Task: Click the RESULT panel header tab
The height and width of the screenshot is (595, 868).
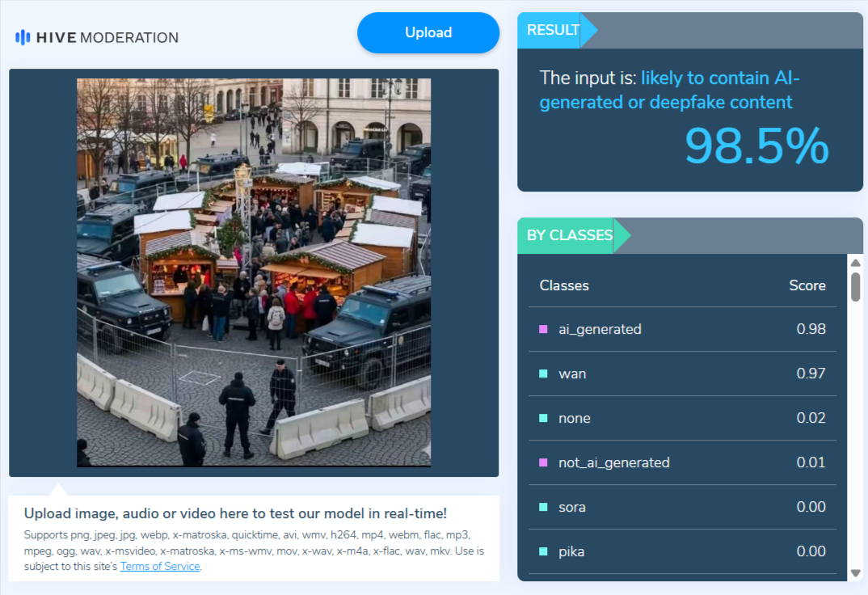Action: click(558, 31)
